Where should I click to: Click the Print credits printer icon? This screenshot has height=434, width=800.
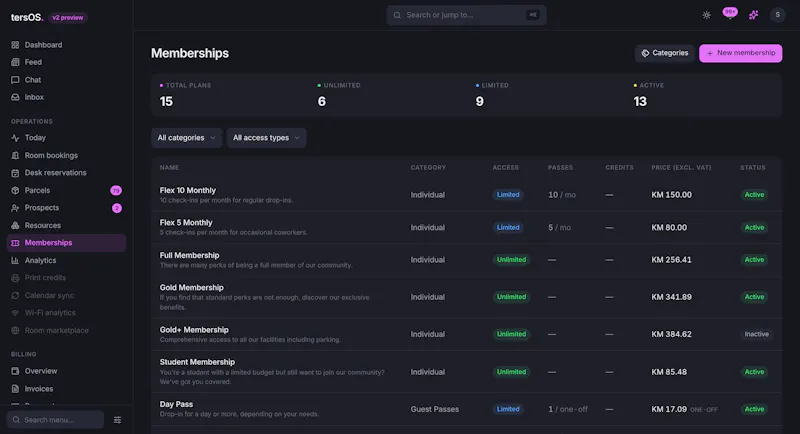click(15, 278)
